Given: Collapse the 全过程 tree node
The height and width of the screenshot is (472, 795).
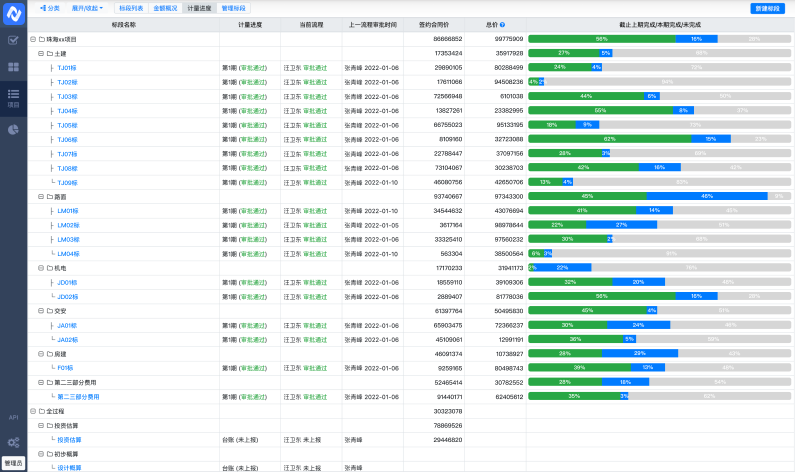Looking at the screenshot, I should tap(32, 411).
